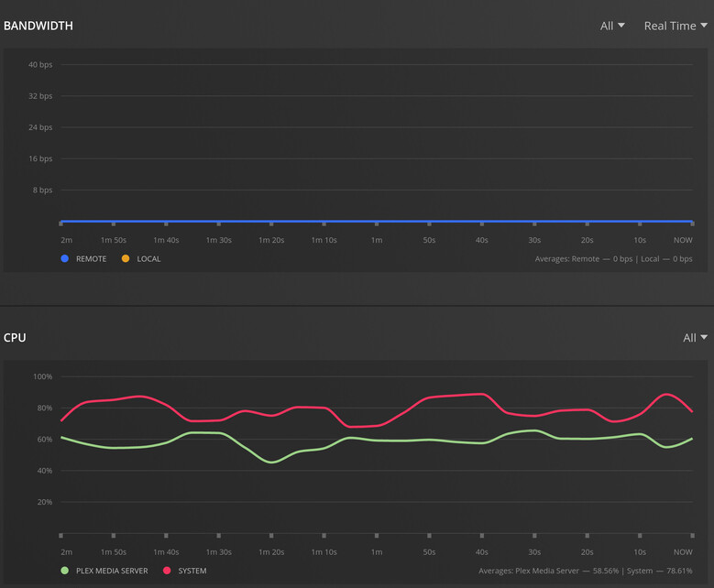Toggle the Plex Media Server legend dot
The height and width of the screenshot is (588, 714).
click(x=65, y=571)
